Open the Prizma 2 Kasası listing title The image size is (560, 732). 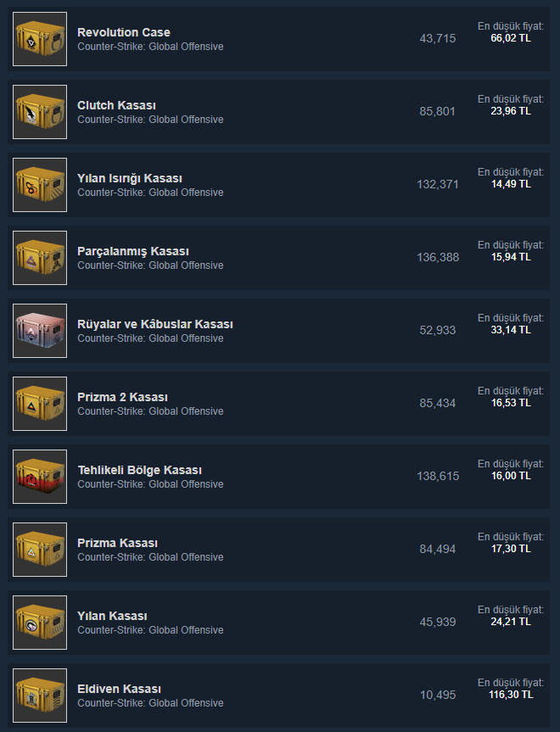[122, 397]
